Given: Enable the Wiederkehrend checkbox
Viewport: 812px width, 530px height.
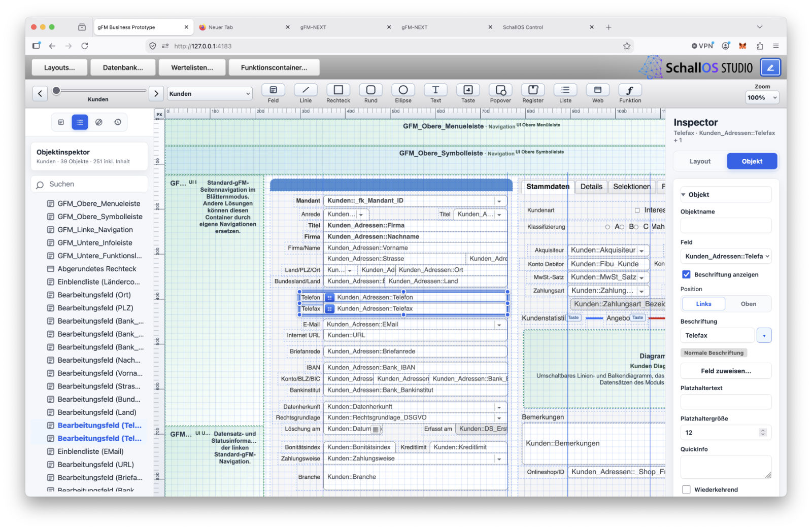Looking at the screenshot, I should click(686, 489).
